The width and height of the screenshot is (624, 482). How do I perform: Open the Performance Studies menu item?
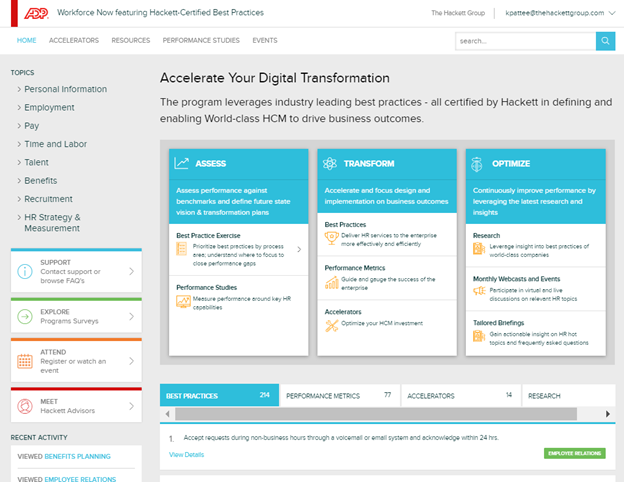pyautogui.click(x=201, y=40)
